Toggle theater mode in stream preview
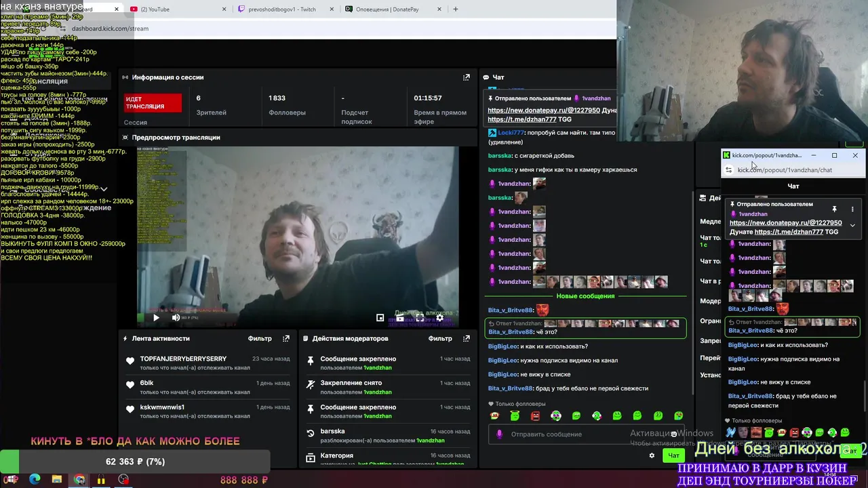 tap(400, 317)
